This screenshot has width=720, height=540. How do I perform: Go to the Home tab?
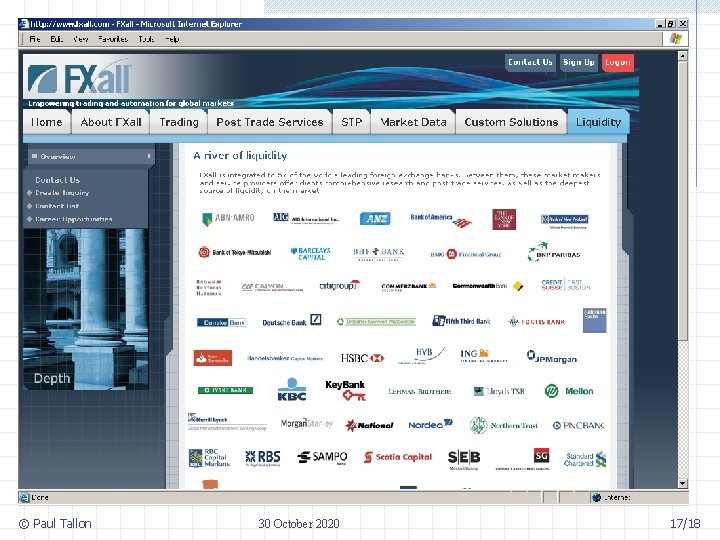47,122
